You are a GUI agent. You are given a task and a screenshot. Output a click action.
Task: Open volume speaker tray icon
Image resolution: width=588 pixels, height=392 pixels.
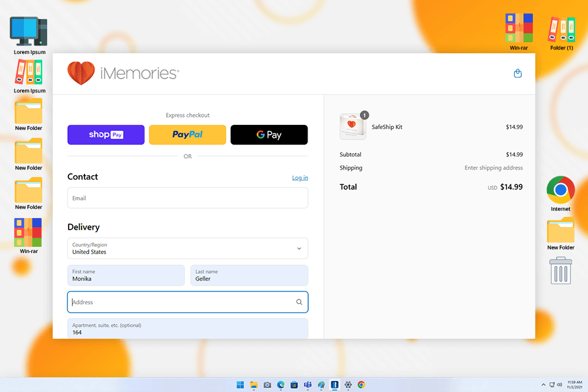tap(559, 385)
